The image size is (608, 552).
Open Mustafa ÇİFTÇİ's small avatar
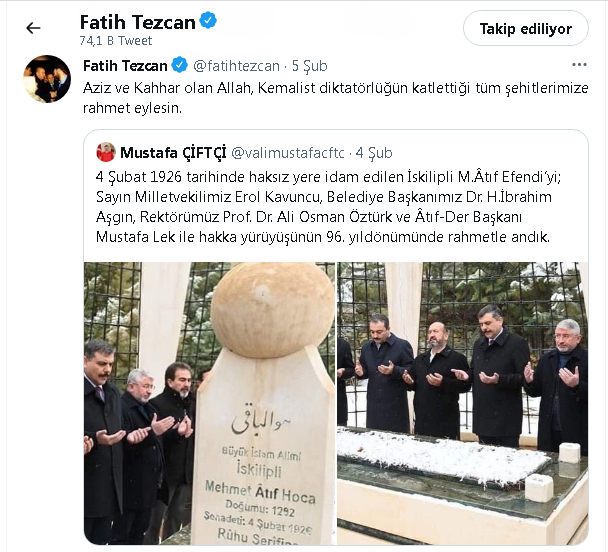point(106,152)
